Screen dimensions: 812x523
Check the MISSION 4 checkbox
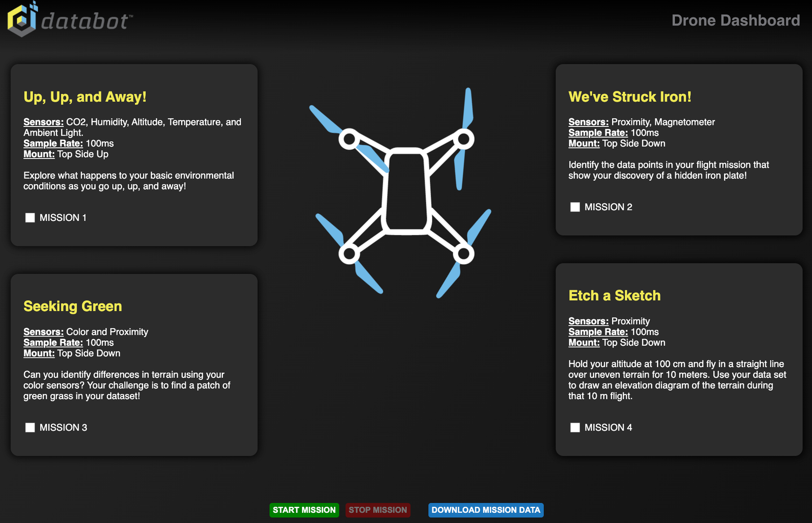(x=575, y=428)
